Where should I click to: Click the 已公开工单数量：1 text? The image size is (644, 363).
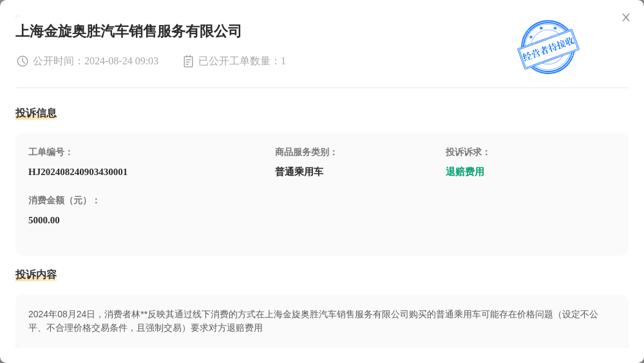coord(242,61)
